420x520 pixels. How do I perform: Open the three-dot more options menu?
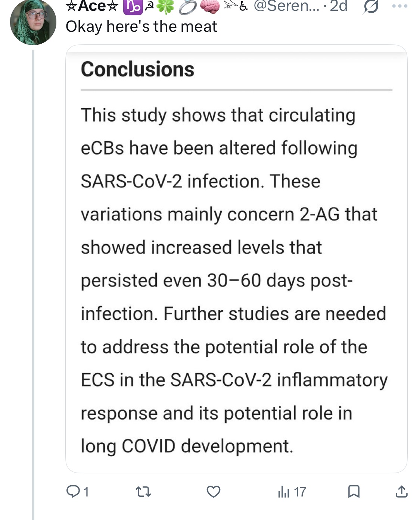400,6
